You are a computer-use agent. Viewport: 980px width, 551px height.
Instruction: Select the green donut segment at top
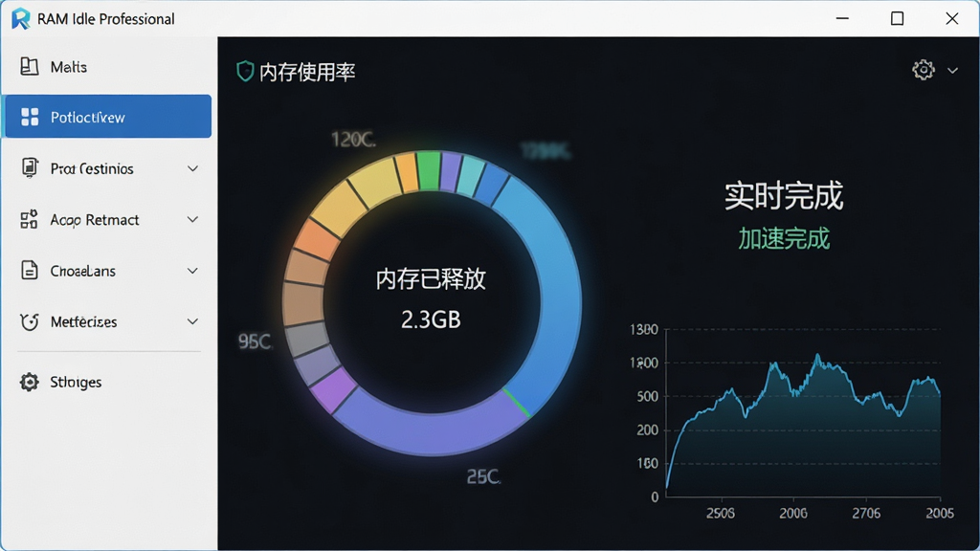coord(429,170)
